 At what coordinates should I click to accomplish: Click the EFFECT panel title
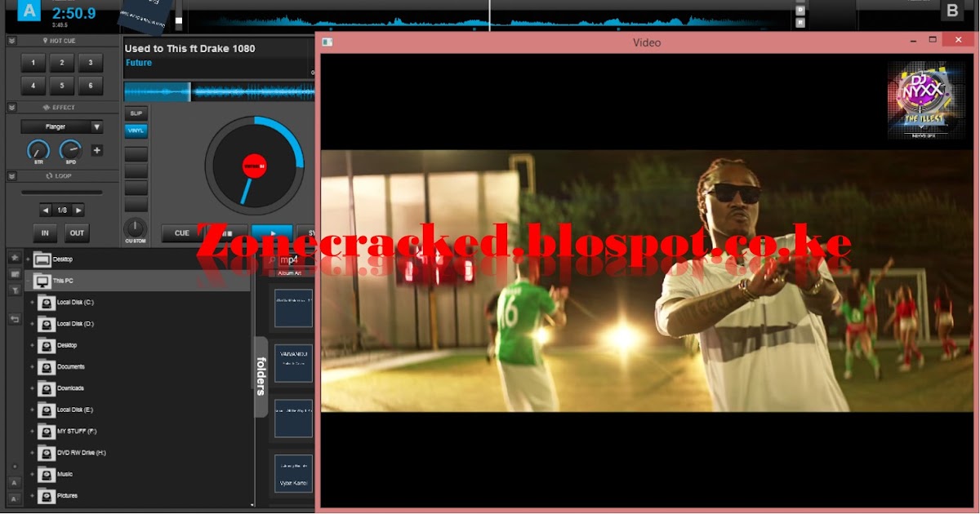[62, 107]
